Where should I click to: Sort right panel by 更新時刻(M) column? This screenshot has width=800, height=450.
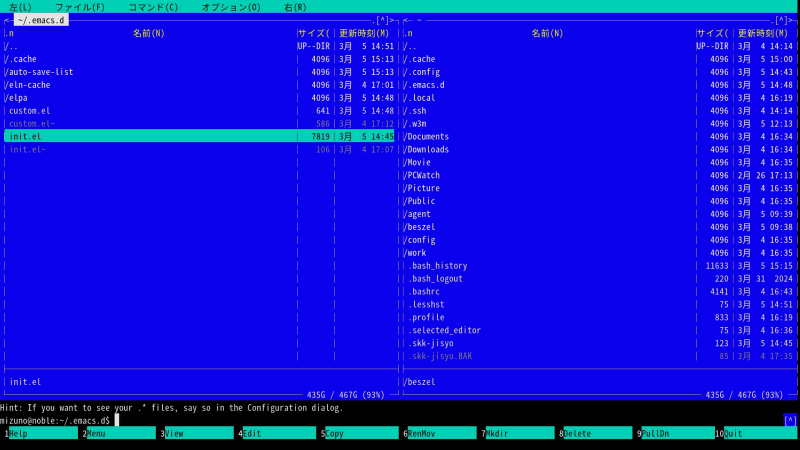[763, 34]
